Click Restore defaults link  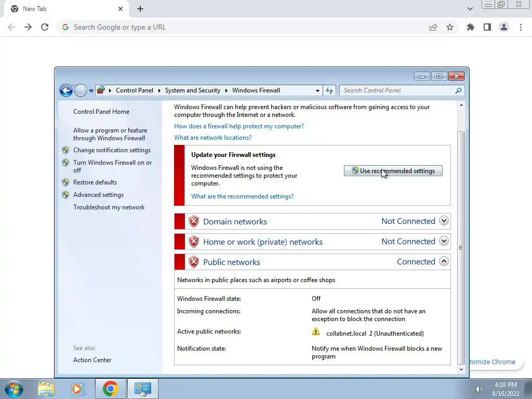[x=95, y=182]
